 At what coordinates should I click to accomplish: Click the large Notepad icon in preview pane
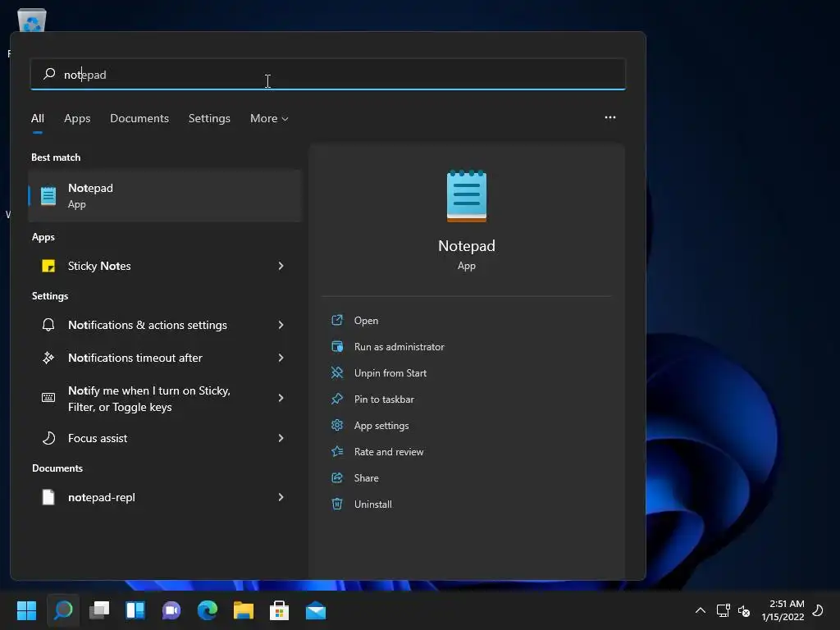click(x=467, y=195)
